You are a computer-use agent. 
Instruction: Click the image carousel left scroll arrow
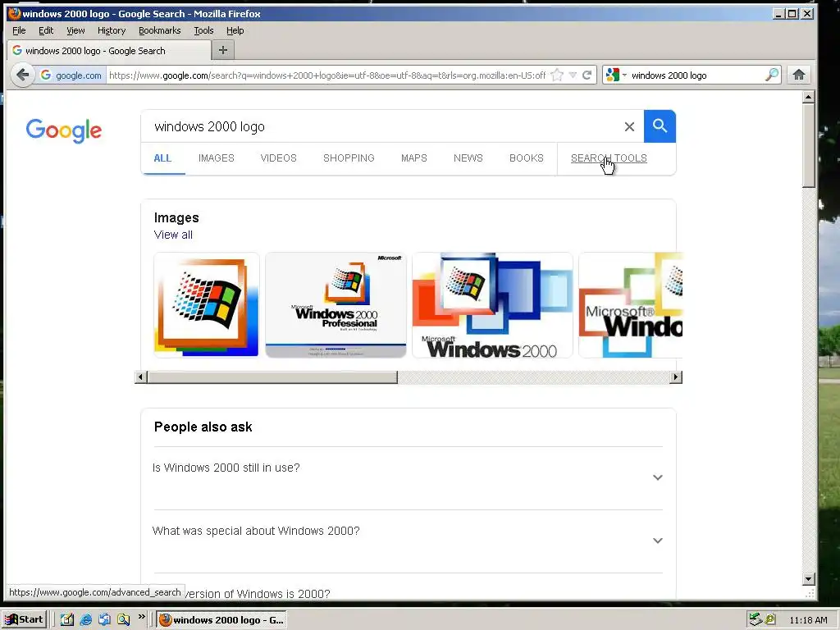coord(141,377)
